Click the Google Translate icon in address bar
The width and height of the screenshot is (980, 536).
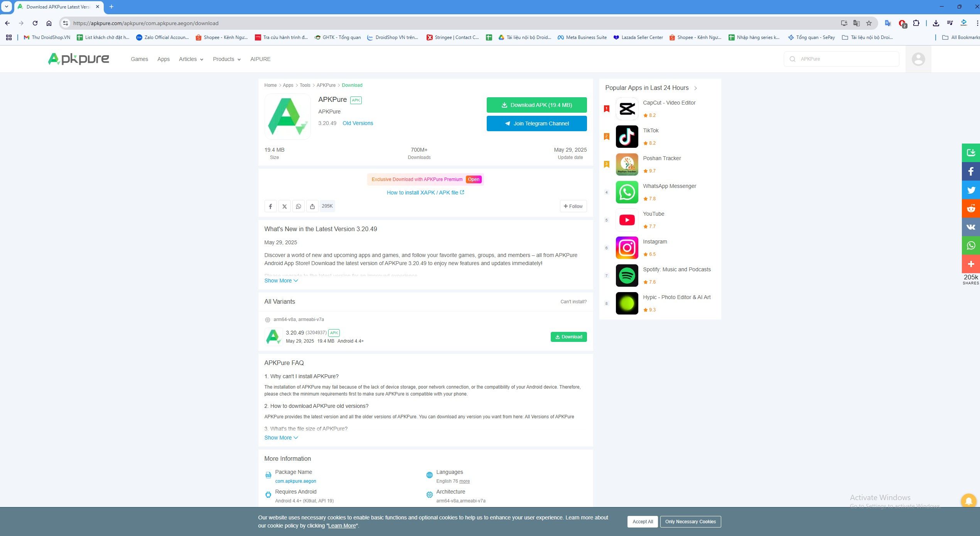point(856,23)
